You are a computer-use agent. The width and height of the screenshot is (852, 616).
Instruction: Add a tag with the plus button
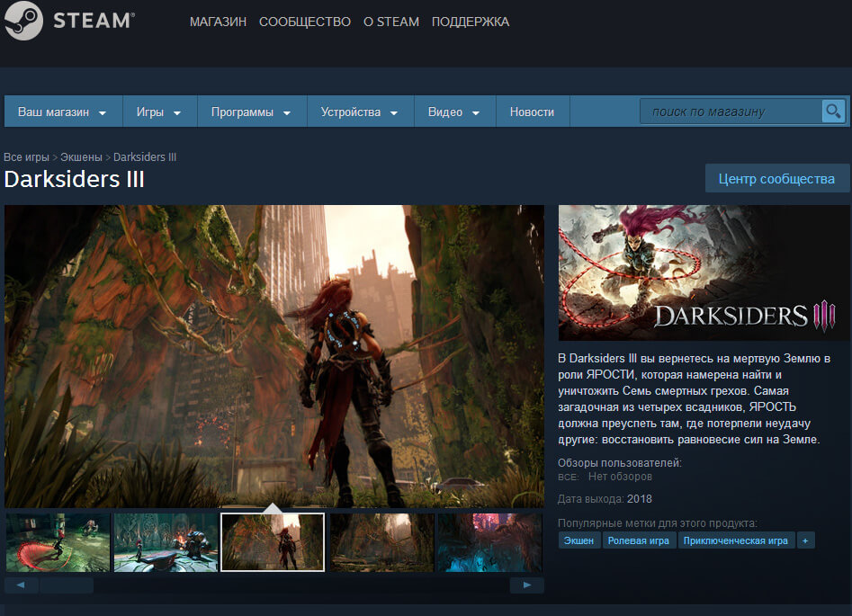tap(805, 540)
